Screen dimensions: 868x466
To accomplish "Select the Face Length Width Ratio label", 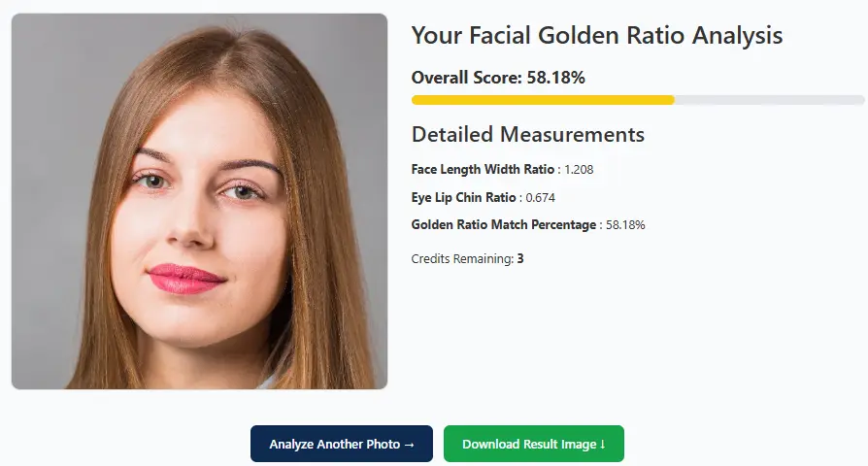I will [483, 169].
